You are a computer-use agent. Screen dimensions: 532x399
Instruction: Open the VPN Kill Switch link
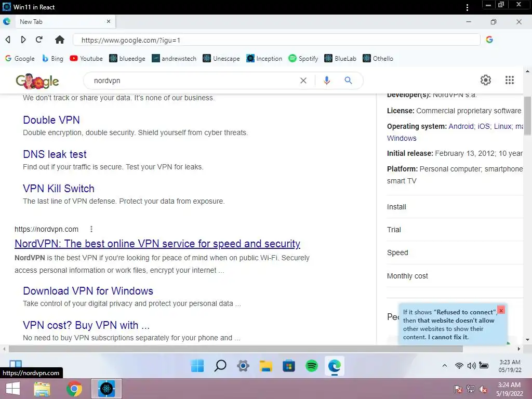click(x=59, y=188)
